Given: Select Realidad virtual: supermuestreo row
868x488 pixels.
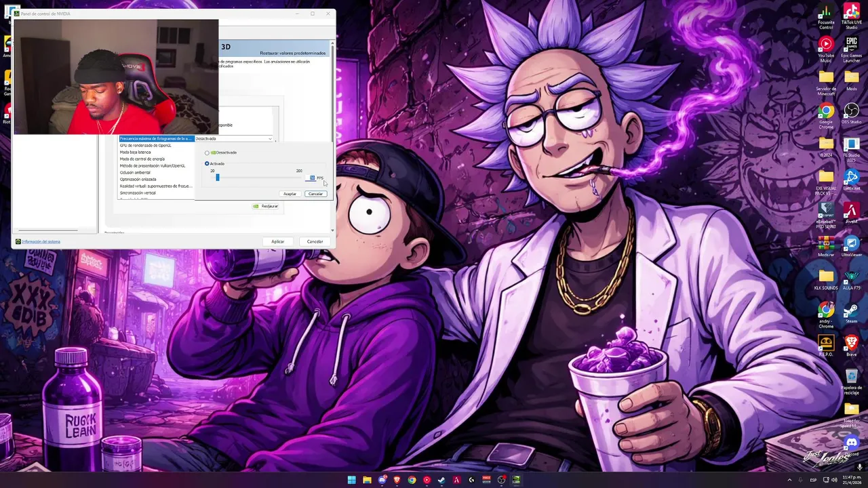Looking at the screenshot, I should point(157,186).
